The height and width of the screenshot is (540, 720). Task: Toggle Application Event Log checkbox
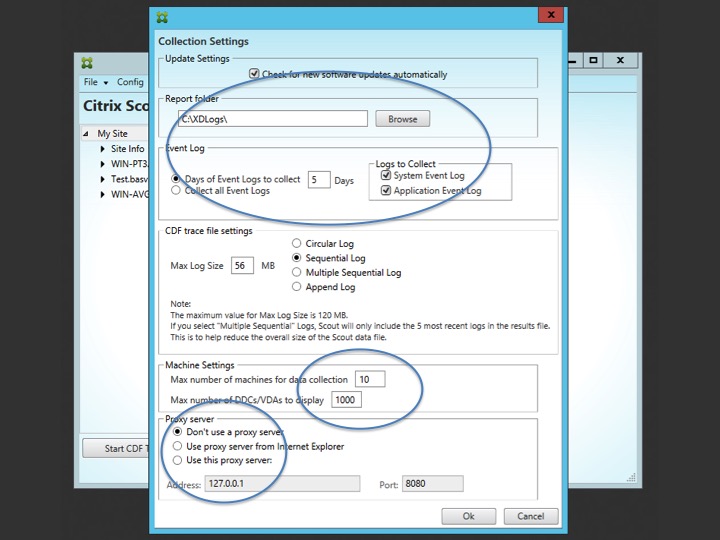point(386,190)
